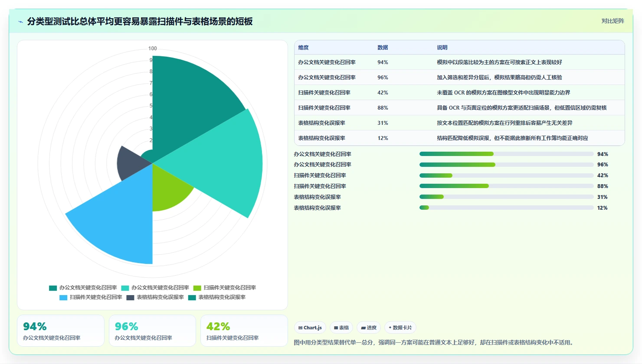The height and width of the screenshot is (364, 642).
Task: Click the progress label beside the 12% bar
Action: pos(317,208)
